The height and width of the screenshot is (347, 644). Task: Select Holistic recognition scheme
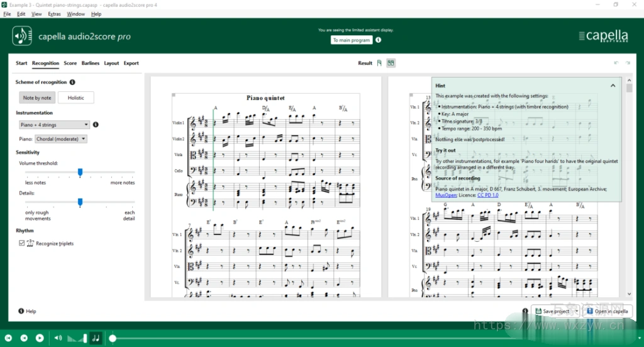[75, 98]
